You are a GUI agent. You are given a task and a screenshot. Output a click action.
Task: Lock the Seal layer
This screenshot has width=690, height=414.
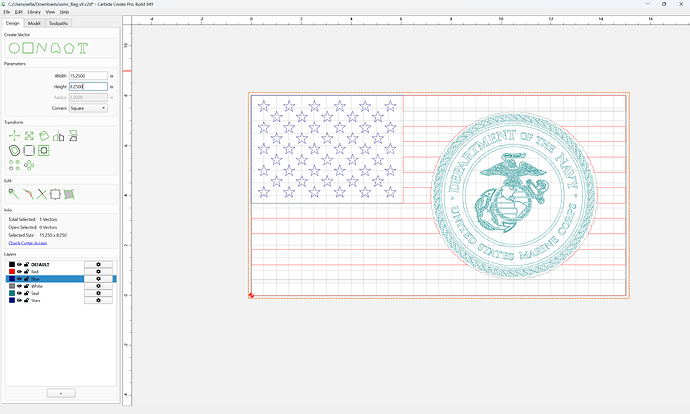pos(26,293)
